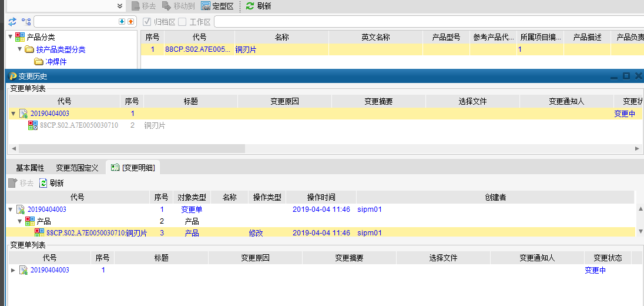Expand the 20190404003 row in bottom 变更单列表

click(13, 270)
